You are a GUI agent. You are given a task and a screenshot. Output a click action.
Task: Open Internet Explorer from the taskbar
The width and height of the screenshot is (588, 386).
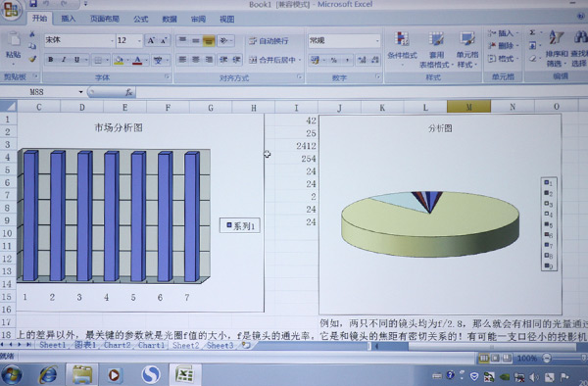[48, 374]
